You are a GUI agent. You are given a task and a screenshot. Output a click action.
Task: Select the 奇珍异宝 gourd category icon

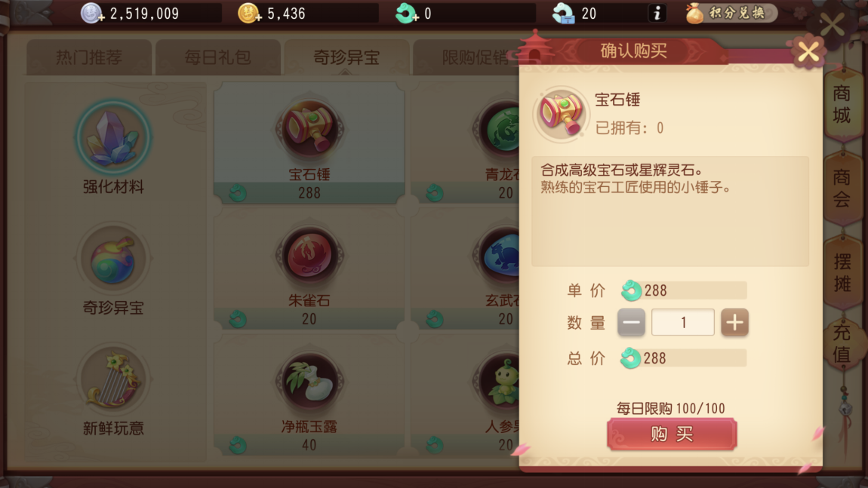[113, 259]
